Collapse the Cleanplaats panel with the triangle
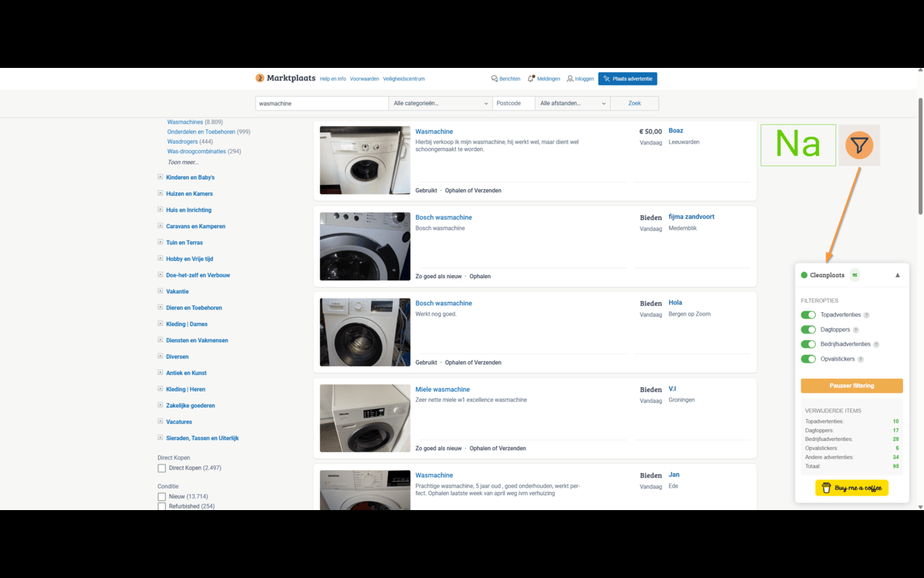Viewport: 924px width, 578px height. click(897, 275)
